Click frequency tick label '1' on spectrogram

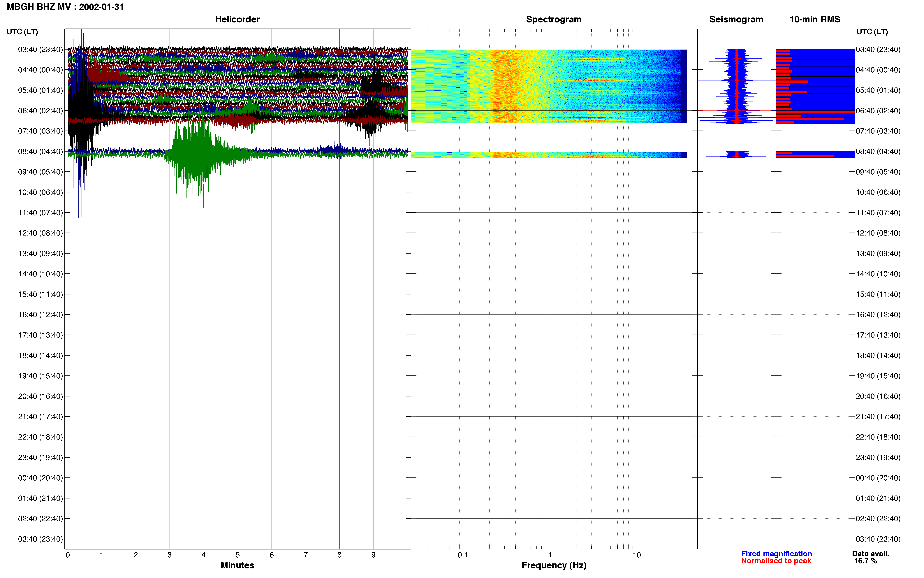(x=550, y=555)
